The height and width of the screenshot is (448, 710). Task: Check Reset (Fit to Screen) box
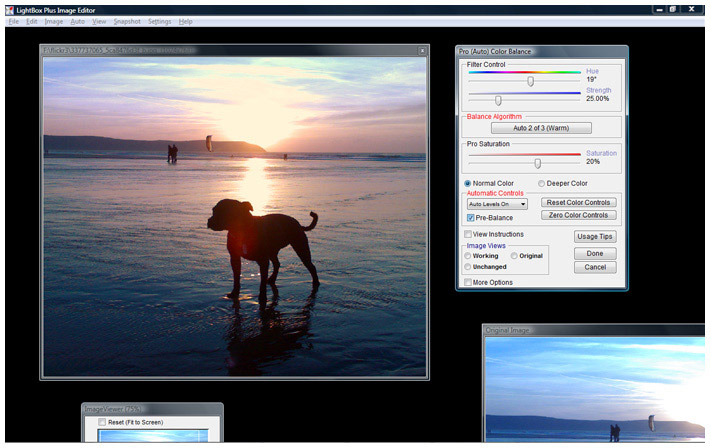pos(102,422)
